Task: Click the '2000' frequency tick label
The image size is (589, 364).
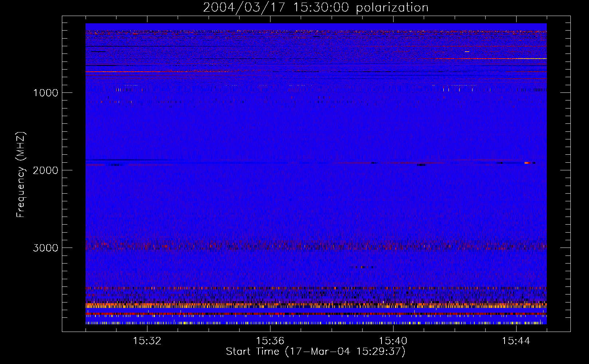Action: (46, 170)
